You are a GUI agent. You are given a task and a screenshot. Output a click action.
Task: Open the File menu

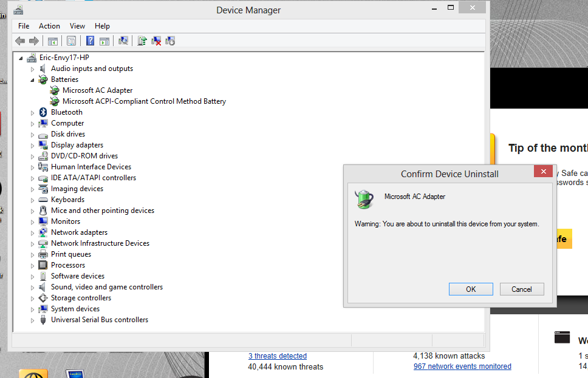(x=24, y=26)
